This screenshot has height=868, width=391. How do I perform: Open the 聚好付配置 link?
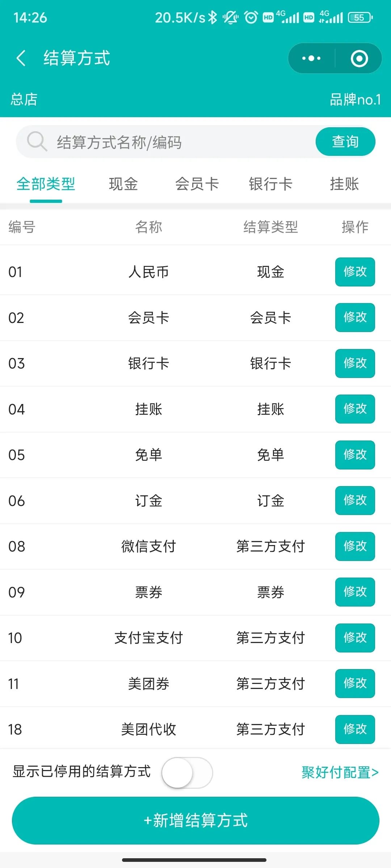[340, 773]
